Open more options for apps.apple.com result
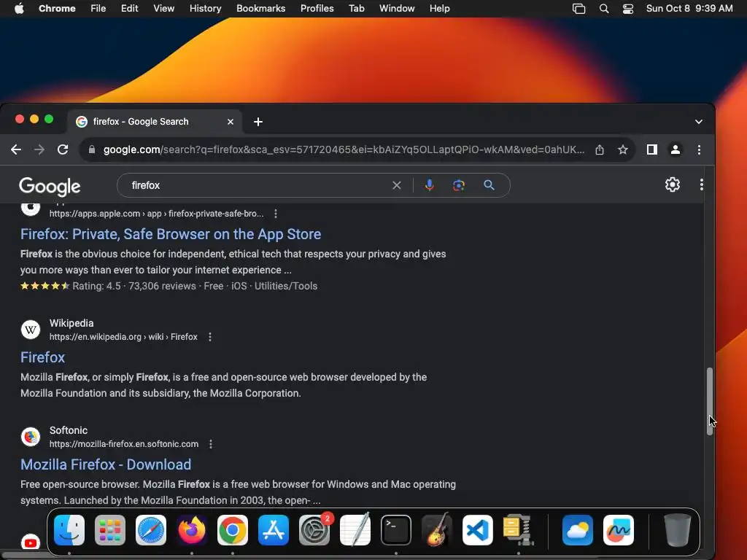Screen dimensions: 747x560 [x=275, y=214]
